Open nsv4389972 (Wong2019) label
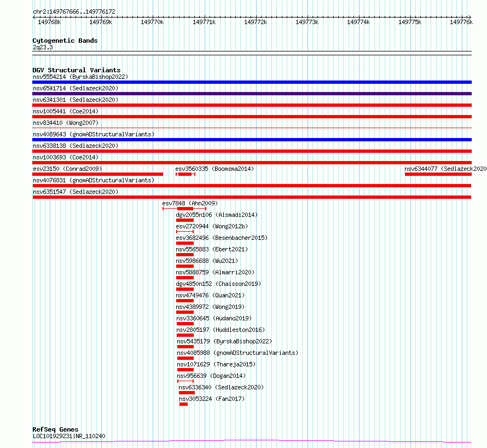This screenshot has width=487, height=448. point(210,307)
